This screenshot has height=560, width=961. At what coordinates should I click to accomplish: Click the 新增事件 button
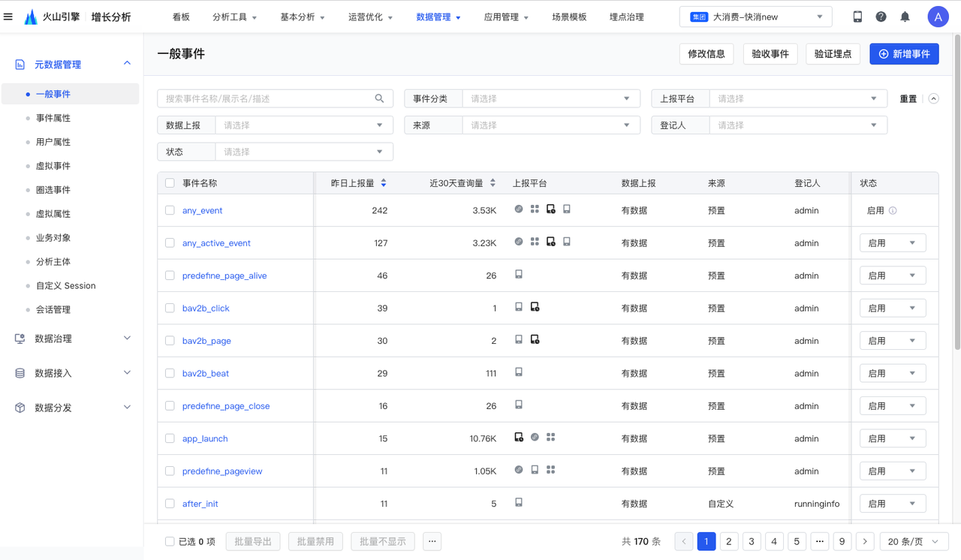coord(904,54)
